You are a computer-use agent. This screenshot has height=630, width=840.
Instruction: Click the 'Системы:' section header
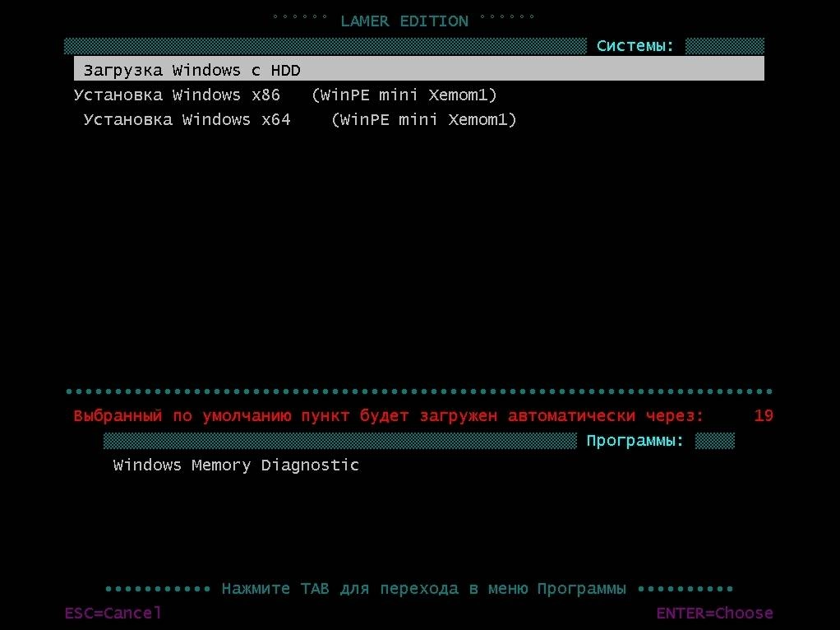tap(635, 46)
